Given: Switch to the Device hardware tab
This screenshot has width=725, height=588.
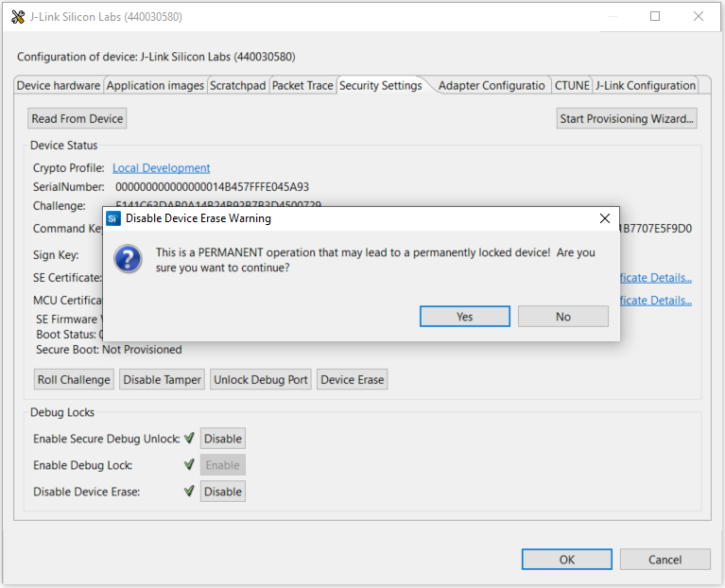Looking at the screenshot, I should tap(59, 85).
